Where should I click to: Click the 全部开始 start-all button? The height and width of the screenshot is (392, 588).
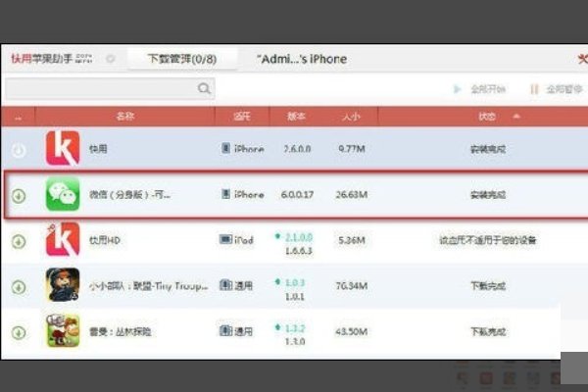pyautogui.click(x=480, y=89)
